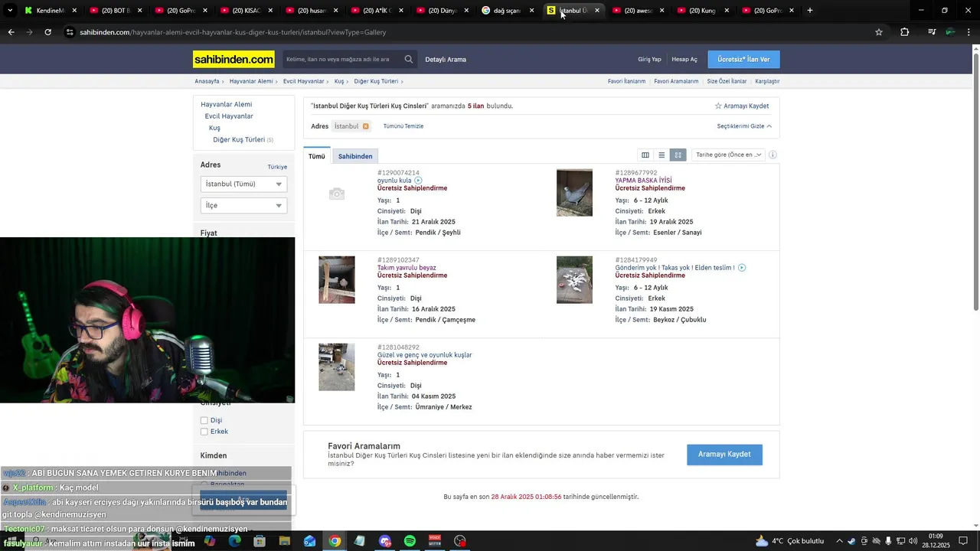Open Chrome in the taskbar
This screenshot has width=980, height=551.
pyautogui.click(x=335, y=541)
